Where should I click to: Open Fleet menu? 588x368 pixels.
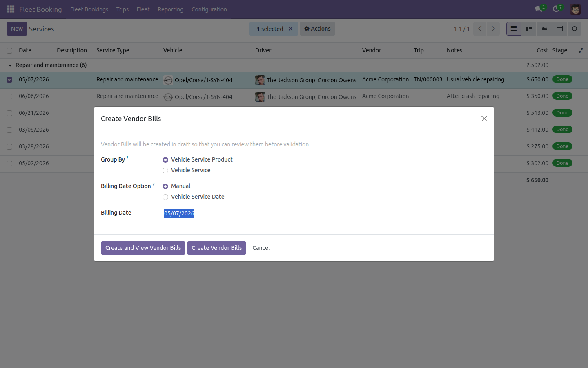point(143,9)
